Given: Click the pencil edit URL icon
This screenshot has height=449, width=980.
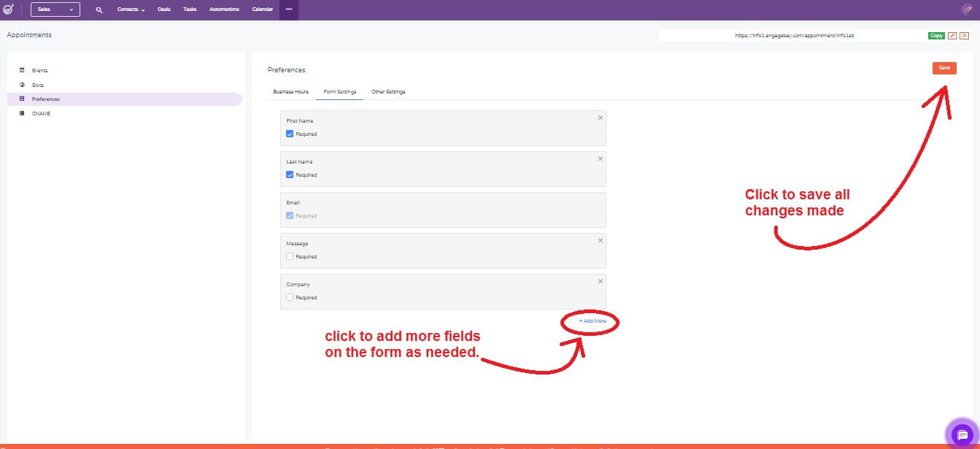Looking at the screenshot, I should [x=952, y=36].
